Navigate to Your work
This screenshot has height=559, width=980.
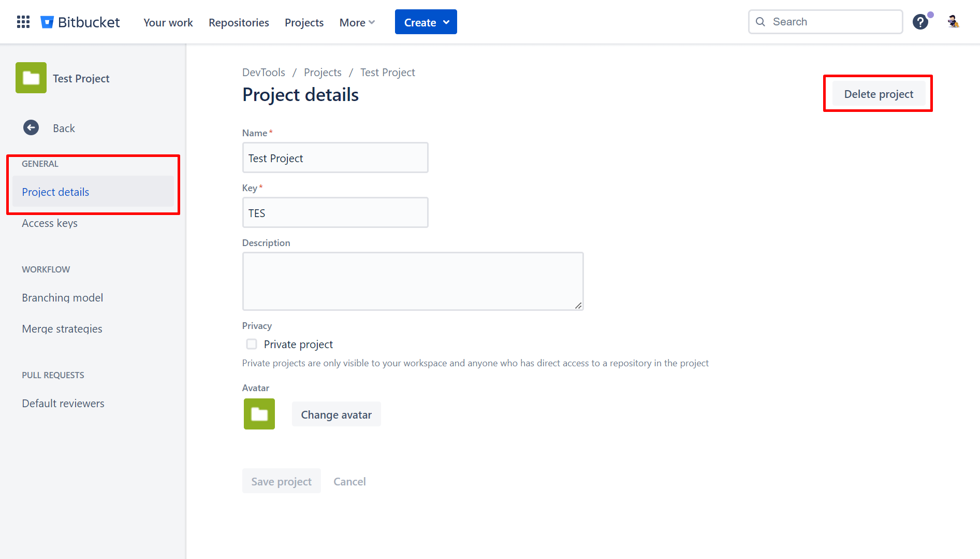(x=168, y=22)
